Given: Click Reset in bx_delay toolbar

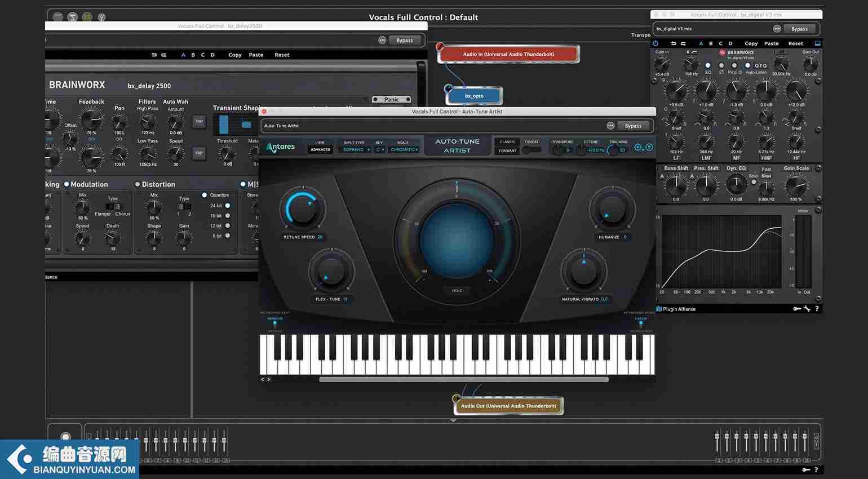Looking at the screenshot, I should pyautogui.click(x=282, y=55).
